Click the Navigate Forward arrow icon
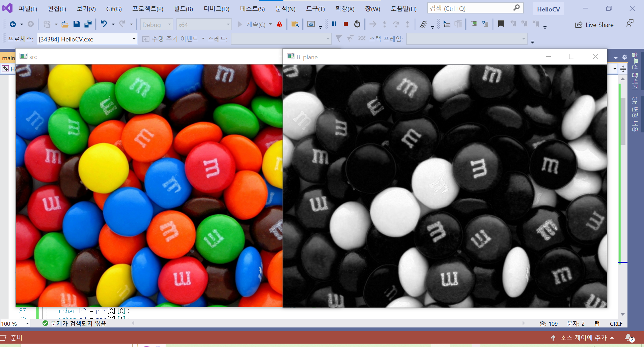Viewport: 644px width, 347px height. coord(31,24)
